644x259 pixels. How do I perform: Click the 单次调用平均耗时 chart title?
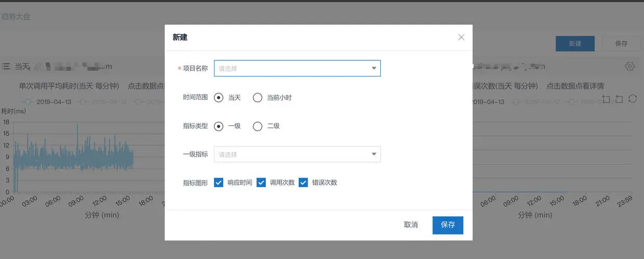pos(69,86)
